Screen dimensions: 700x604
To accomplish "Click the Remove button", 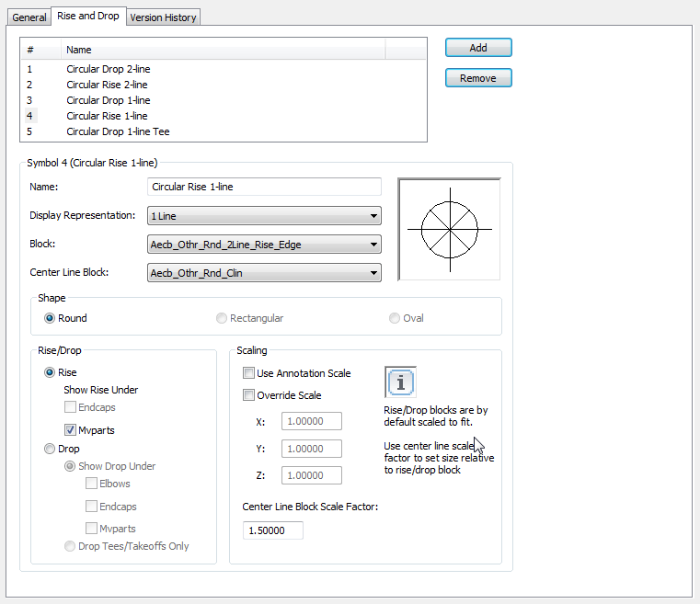I will 478,78.
